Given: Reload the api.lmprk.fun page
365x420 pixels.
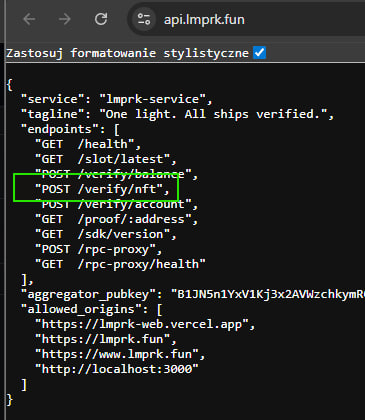Looking at the screenshot, I should point(101,19).
